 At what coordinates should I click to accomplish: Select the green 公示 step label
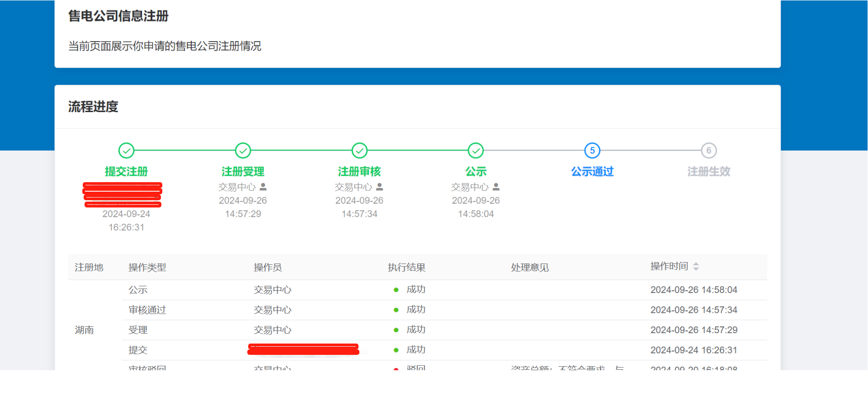[x=476, y=172]
